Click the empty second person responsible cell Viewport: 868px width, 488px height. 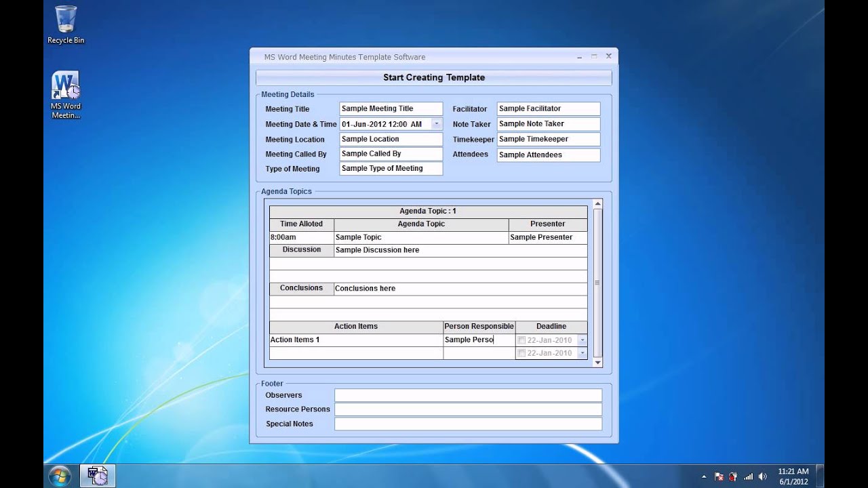(x=479, y=353)
